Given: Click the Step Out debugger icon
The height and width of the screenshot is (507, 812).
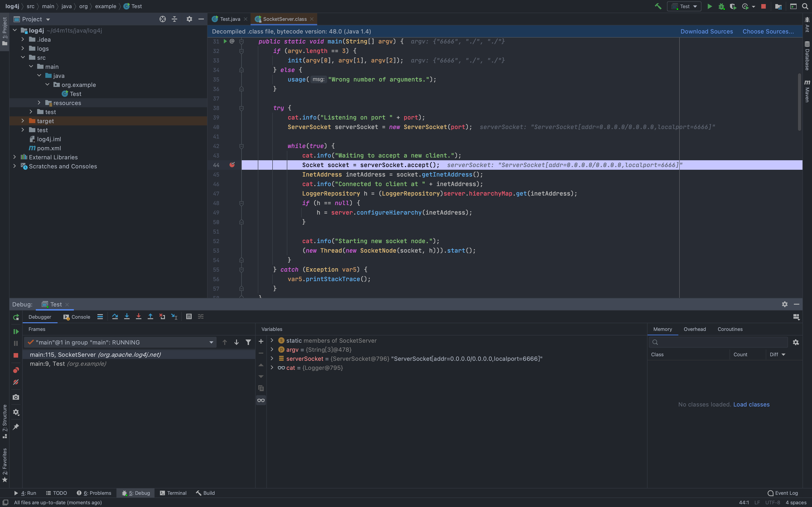Looking at the screenshot, I should 150,317.
